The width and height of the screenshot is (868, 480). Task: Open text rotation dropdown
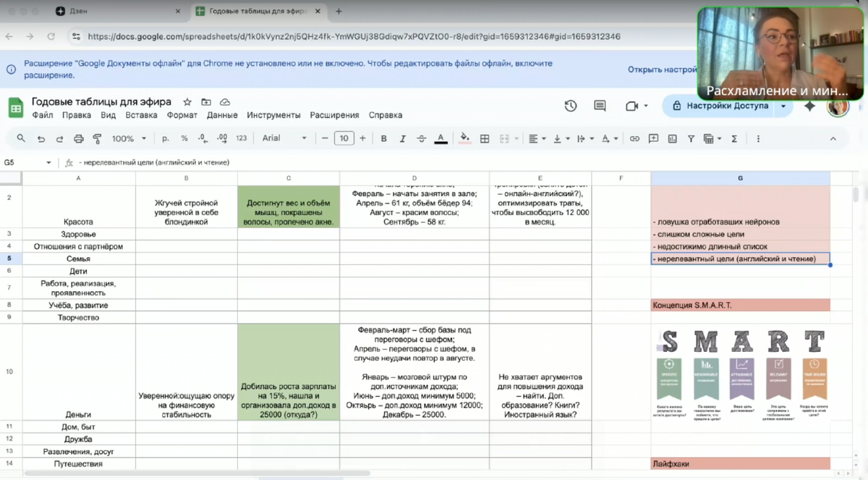(610, 138)
